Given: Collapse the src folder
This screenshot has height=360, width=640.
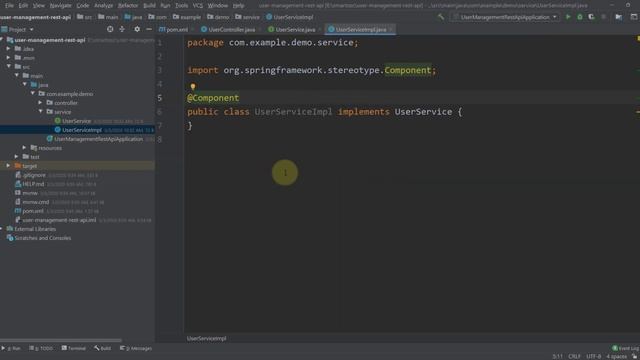Looking at the screenshot, I should tap(8, 67).
